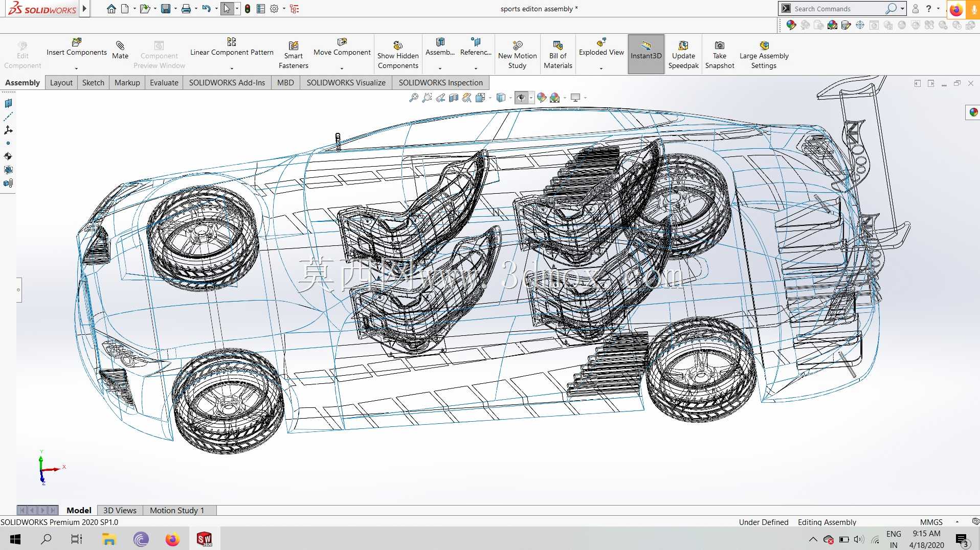
Task: Click the Section View icon
Action: point(453,97)
